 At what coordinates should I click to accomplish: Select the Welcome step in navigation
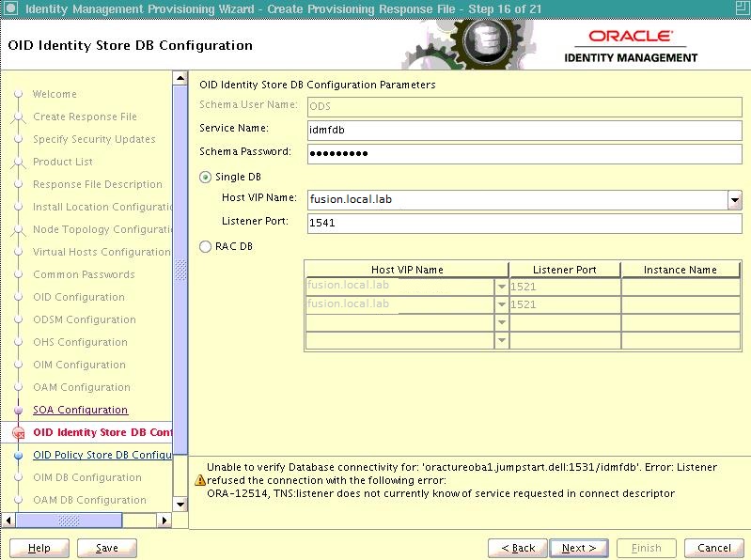[x=55, y=94]
